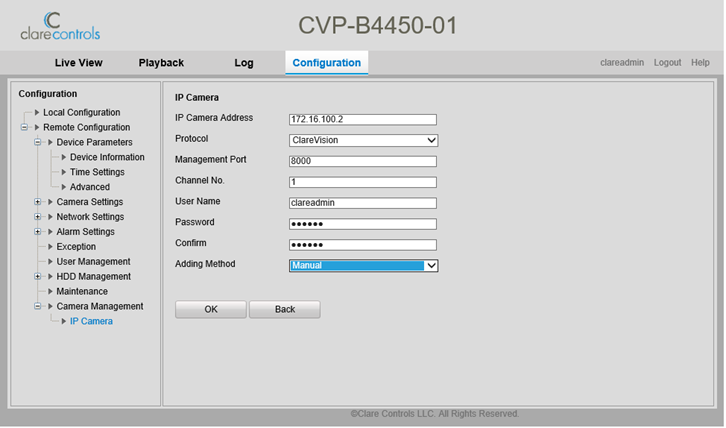Click the Logout link
726x428 pixels.
tap(667, 63)
